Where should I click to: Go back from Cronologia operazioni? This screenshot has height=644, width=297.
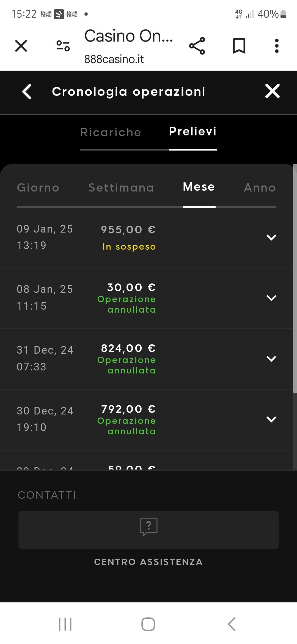27,91
